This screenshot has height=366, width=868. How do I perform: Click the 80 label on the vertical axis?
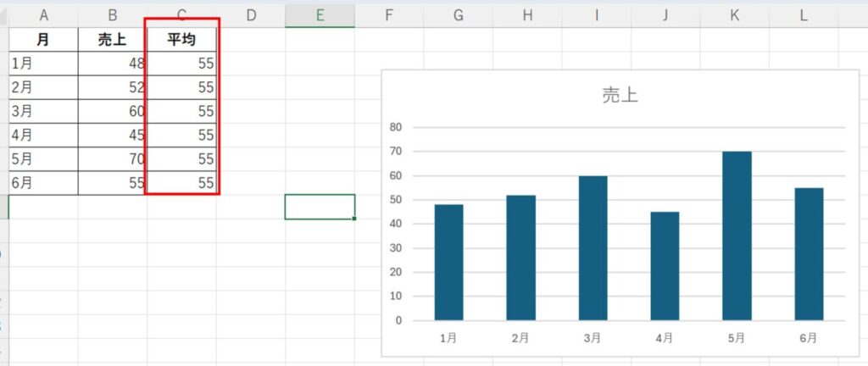(x=396, y=127)
